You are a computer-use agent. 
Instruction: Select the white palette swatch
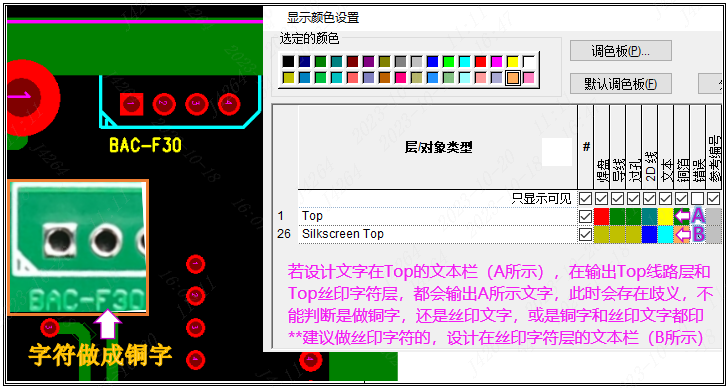click(x=529, y=61)
